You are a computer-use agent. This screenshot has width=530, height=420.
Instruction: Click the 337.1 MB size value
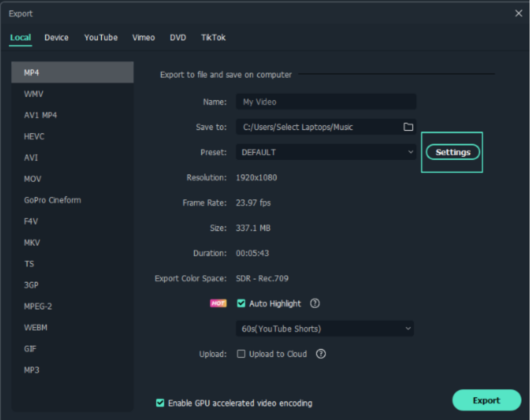click(x=253, y=228)
